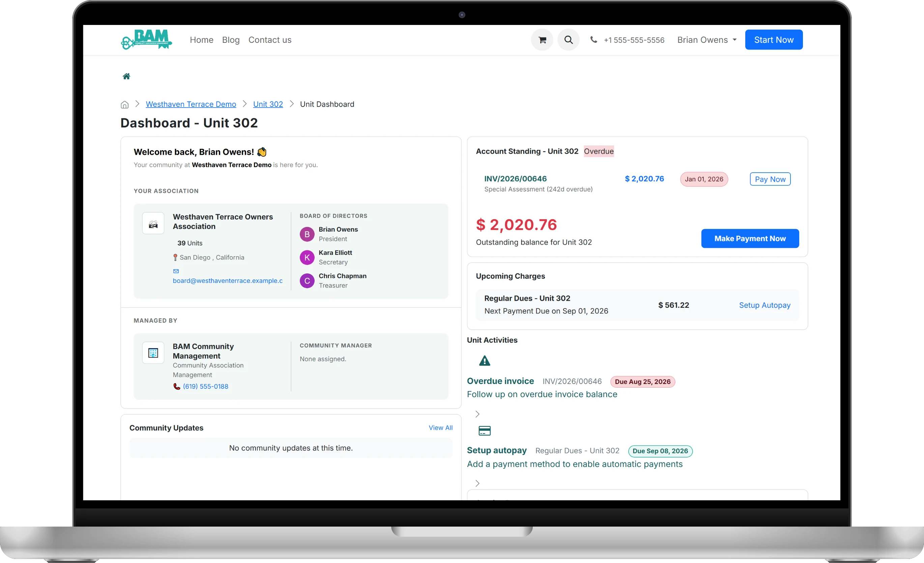
Task: Click the location pin by San Diego
Action: coord(175,258)
